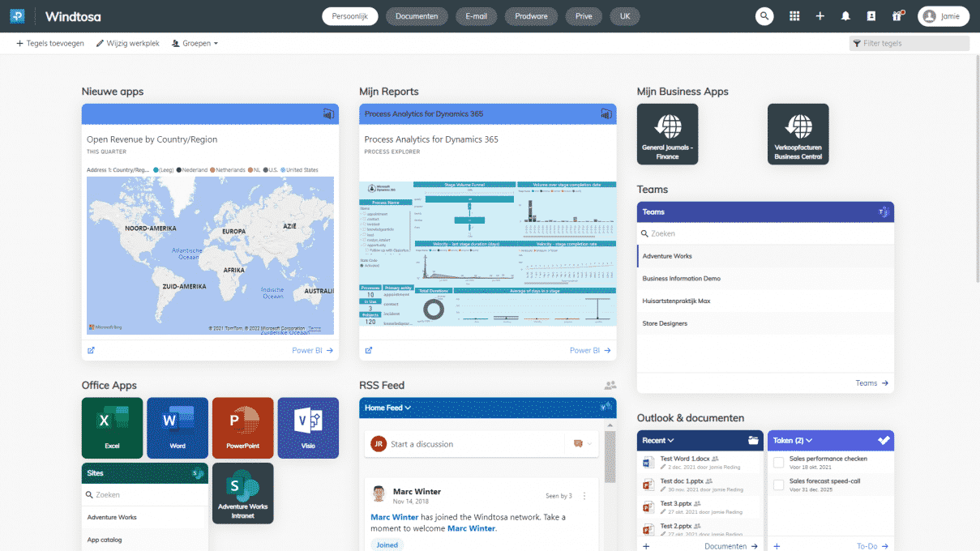Image resolution: width=980 pixels, height=551 pixels.
Task: Open the Teams footer link
Action: 872,383
